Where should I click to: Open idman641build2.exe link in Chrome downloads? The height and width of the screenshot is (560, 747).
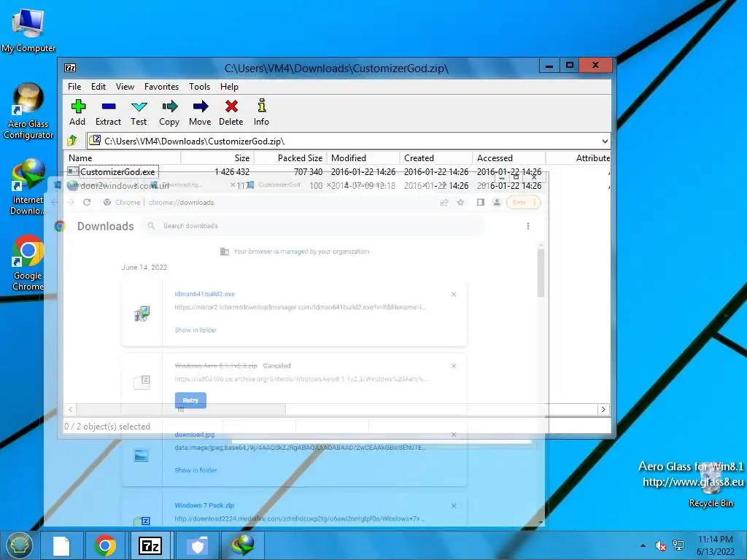[x=205, y=294]
